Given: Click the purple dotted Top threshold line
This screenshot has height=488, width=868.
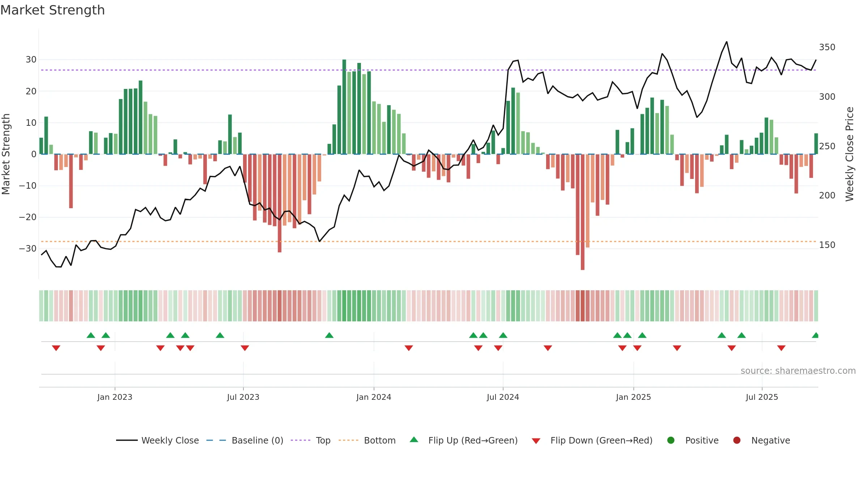Looking at the screenshot, I should pos(429,70).
